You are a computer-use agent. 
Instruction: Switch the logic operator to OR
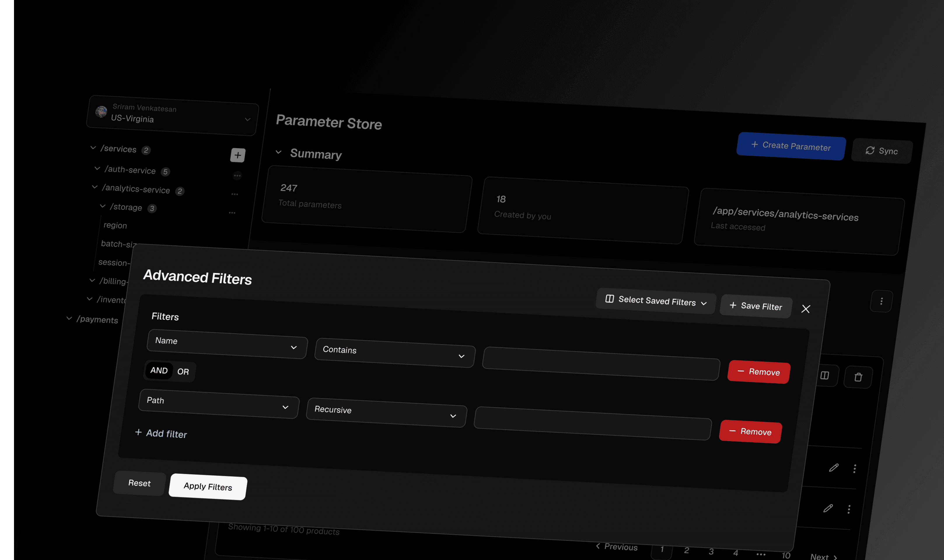(x=183, y=372)
